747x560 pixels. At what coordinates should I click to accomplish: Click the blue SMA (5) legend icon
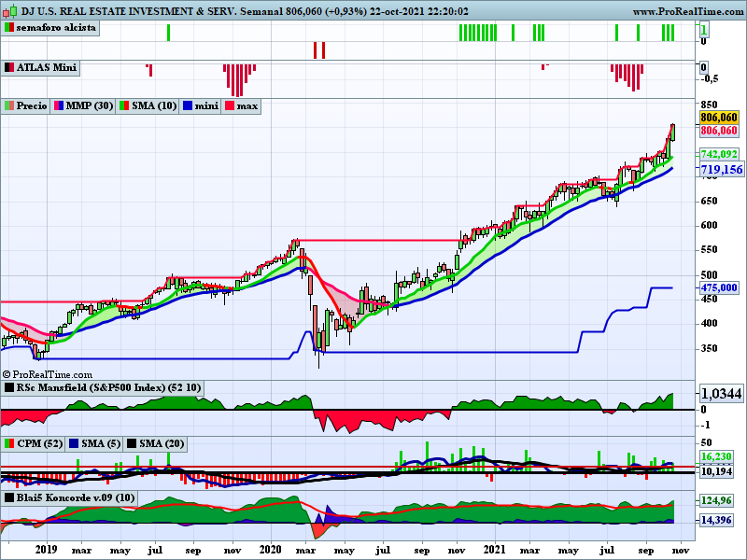coord(74,444)
